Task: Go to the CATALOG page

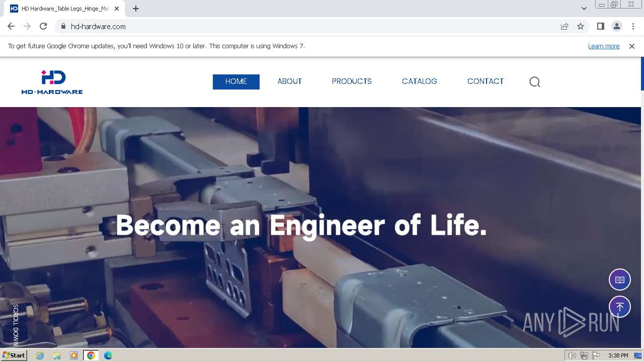Action: pos(420,81)
